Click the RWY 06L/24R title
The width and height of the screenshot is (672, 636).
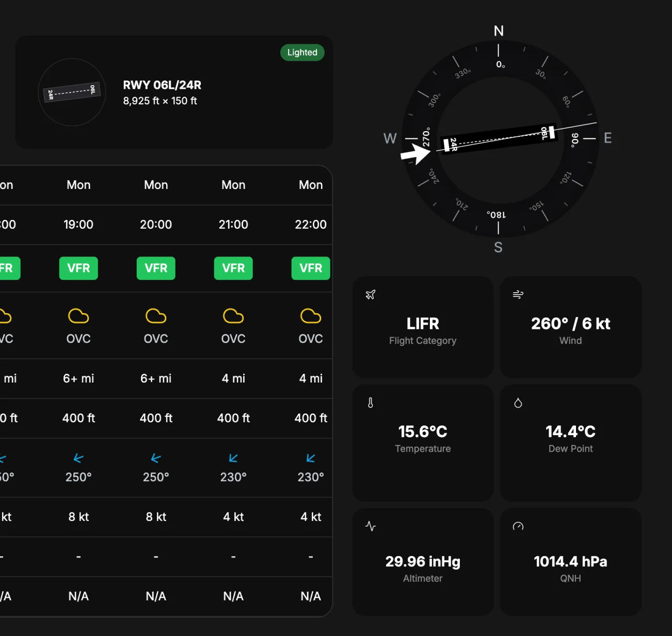pos(162,85)
